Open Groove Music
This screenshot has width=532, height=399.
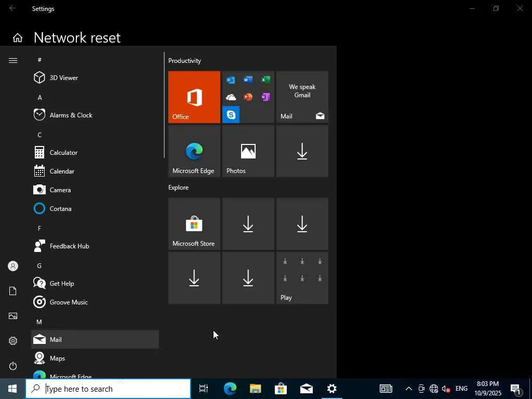tap(95, 302)
